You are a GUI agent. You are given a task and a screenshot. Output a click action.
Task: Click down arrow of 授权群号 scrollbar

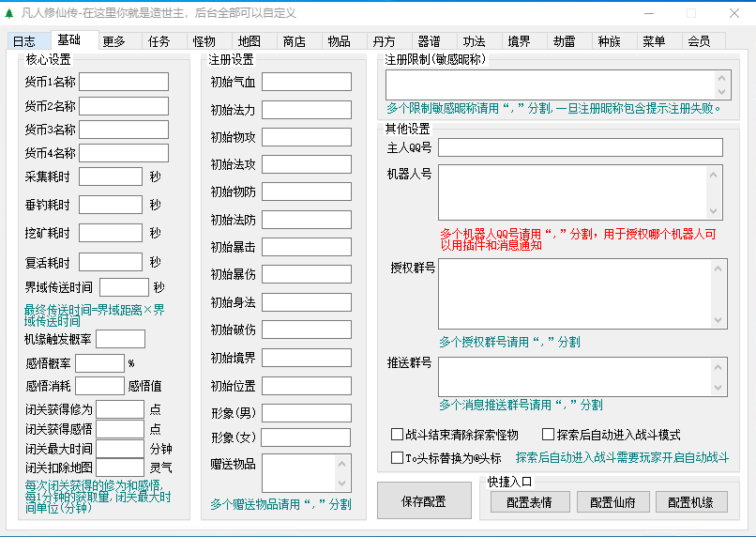point(718,320)
